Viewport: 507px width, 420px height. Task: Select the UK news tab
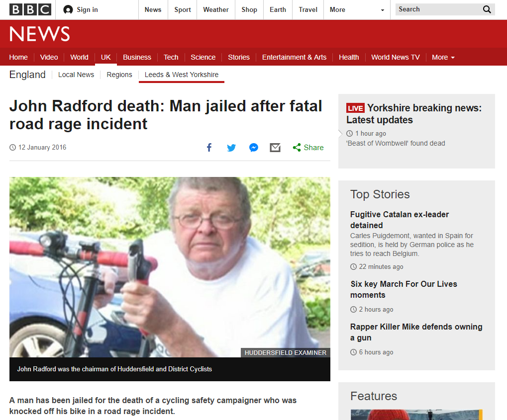[x=106, y=57]
